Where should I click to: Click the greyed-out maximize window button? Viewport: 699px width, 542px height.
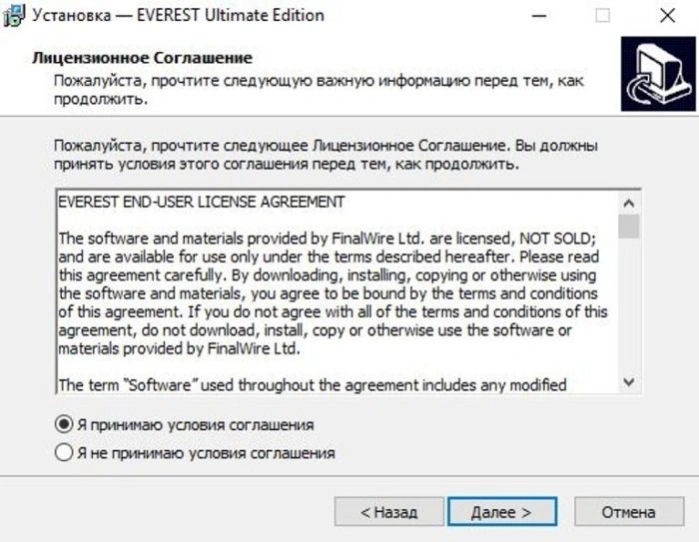[x=603, y=16]
